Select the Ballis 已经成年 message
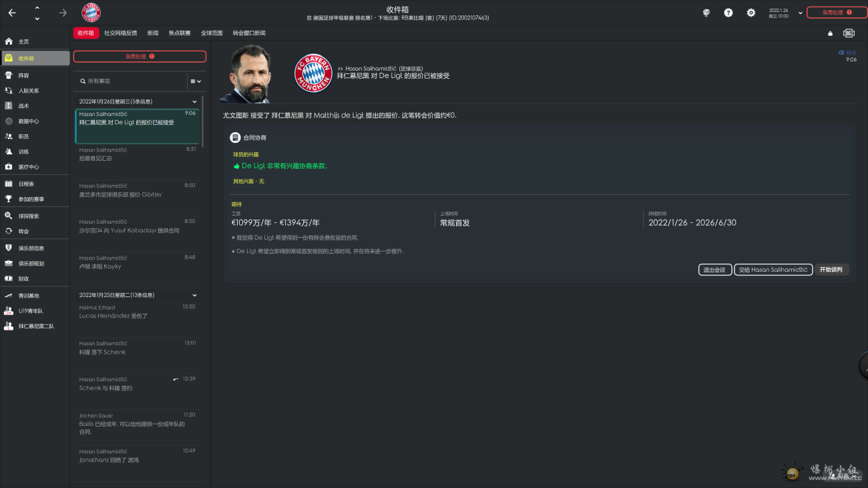The width and height of the screenshot is (868, 488). [137, 427]
